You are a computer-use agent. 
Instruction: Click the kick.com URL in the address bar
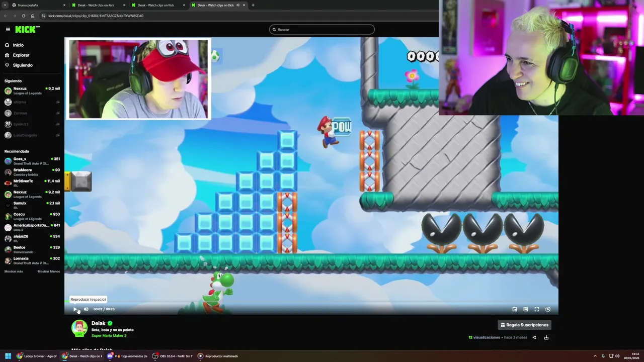click(96, 16)
